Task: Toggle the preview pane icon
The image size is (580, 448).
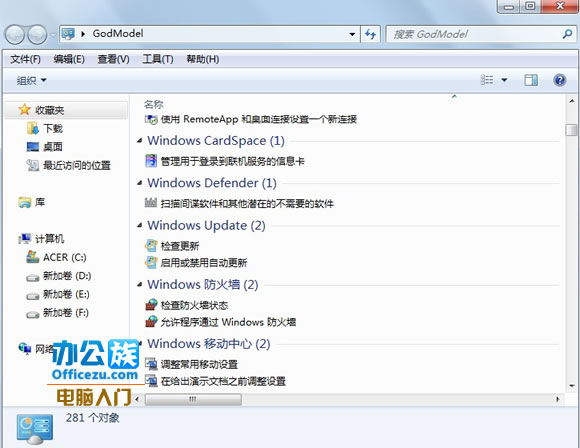Action: (x=531, y=80)
